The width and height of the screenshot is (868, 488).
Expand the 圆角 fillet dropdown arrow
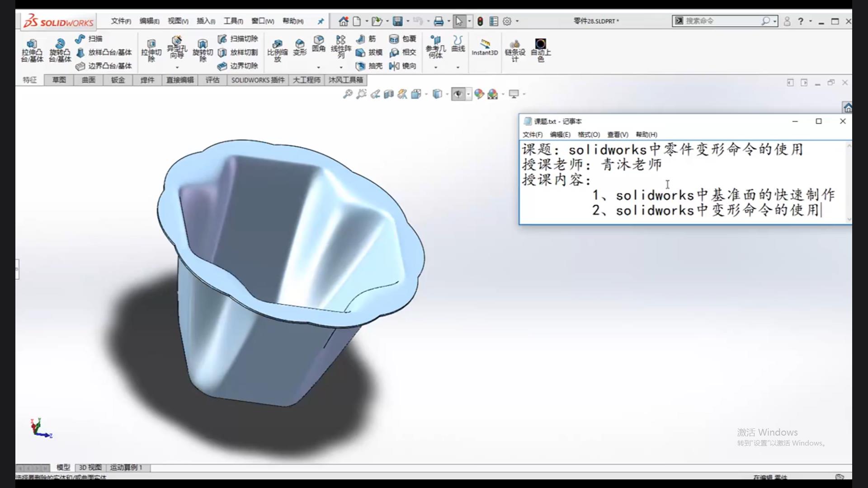click(319, 67)
